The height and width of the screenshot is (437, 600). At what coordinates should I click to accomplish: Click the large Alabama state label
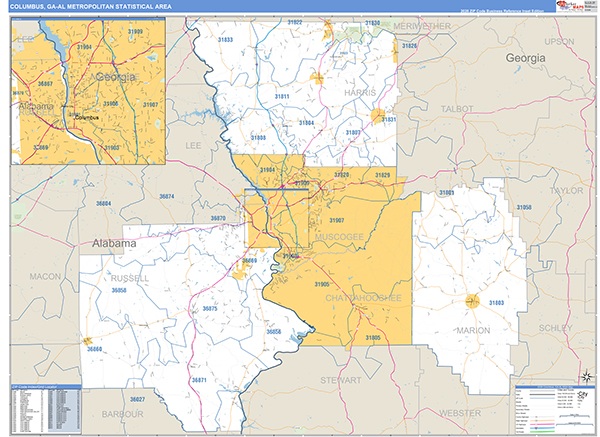tap(113, 243)
